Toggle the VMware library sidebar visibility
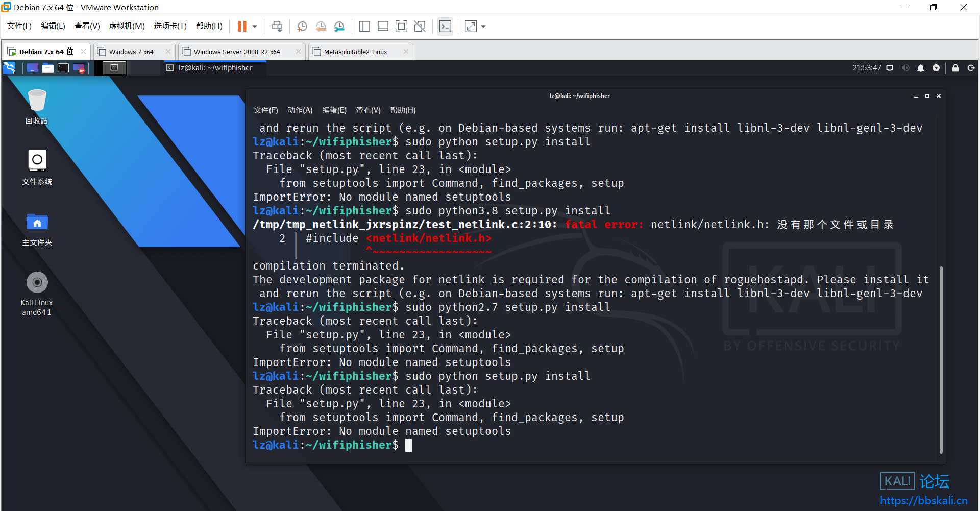Viewport: 980px width, 511px height. (364, 26)
